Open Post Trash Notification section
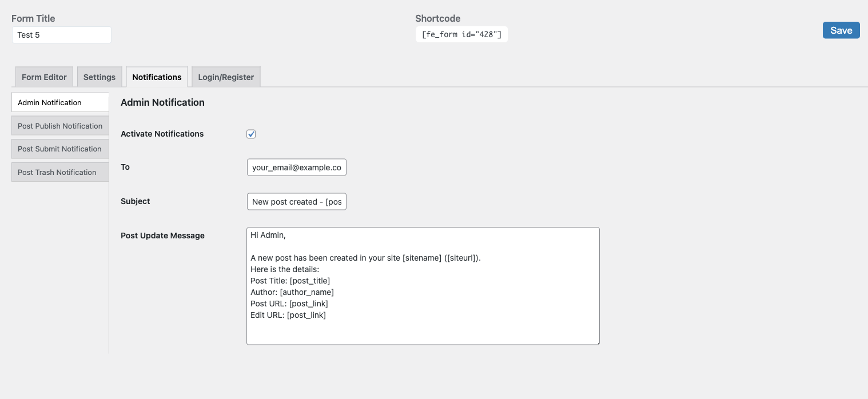The height and width of the screenshot is (399, 868). (60, 172)
